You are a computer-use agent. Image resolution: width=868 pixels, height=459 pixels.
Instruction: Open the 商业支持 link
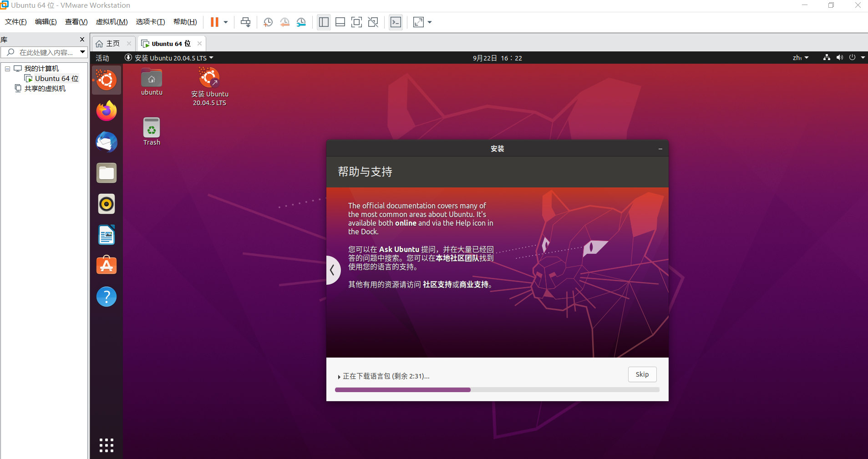click(x=474, y=284)
